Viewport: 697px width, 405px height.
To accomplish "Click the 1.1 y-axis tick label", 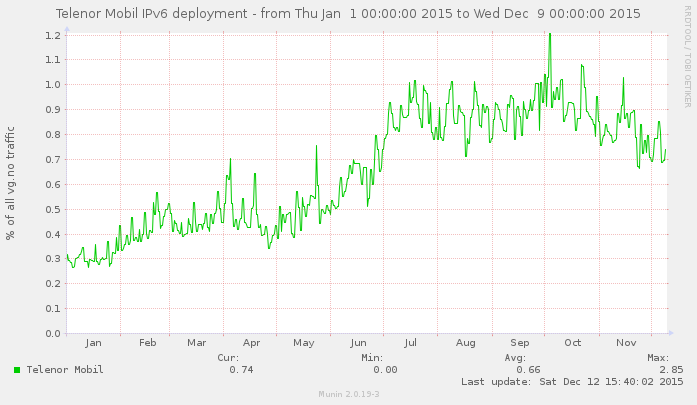I will click(53, 60).
